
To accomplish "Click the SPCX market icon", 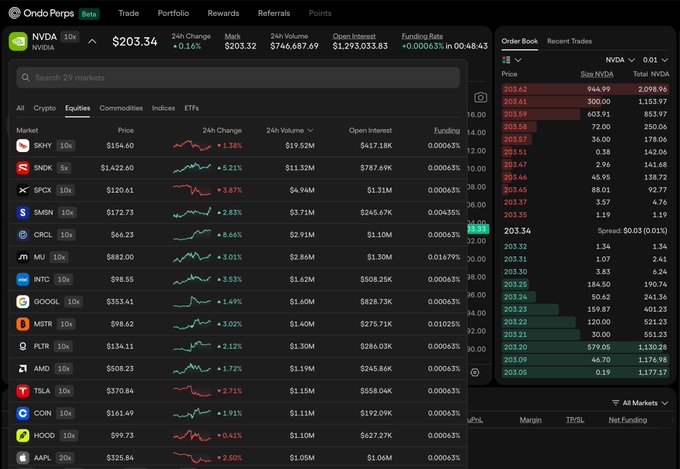I will pos(23,190).
